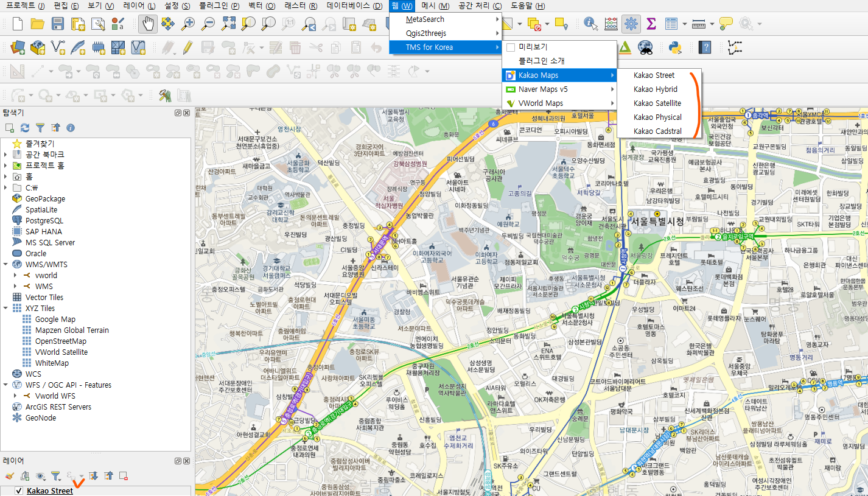868x496 pixels.
Task: Click Pan Map to Selection icon
Action: tap(167, 24)
